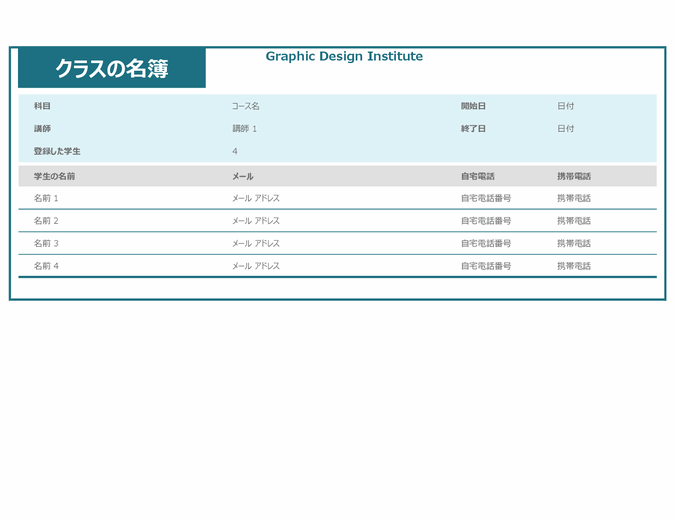
Task: Select the 携帯電話 column header
Action: pos(574,176)
